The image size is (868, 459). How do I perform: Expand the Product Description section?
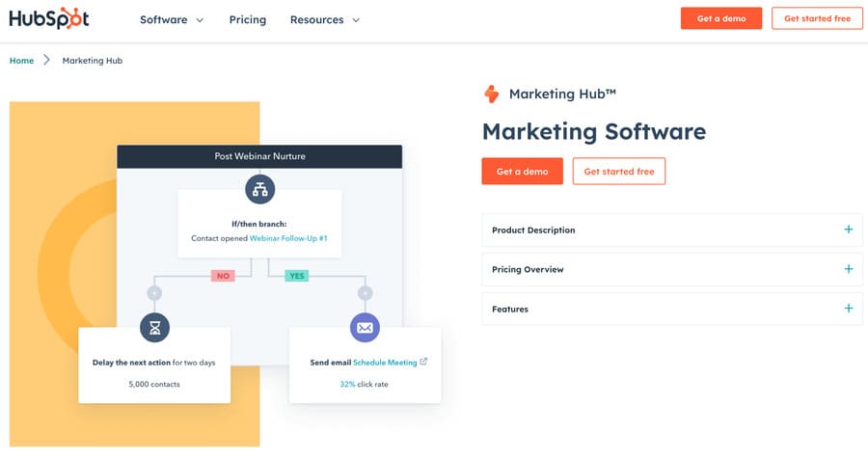tap(672, 229)
